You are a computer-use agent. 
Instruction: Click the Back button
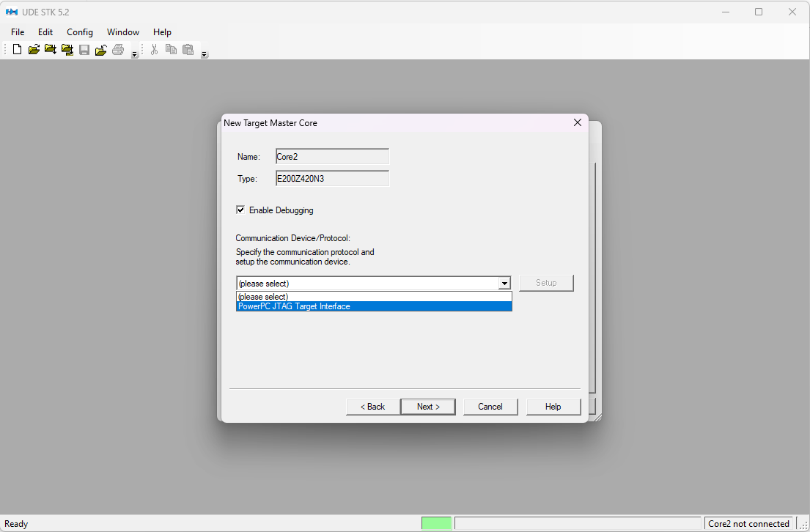tap(373, 406)
